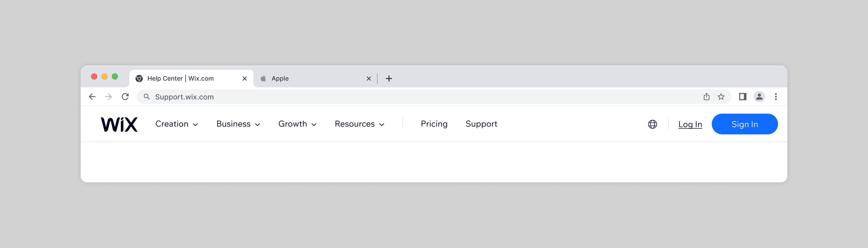The width and height of the screenshot is (868, 248).
Task: Open the browser profile avatar
Action: pyautogui.click(x=759, y=97)
